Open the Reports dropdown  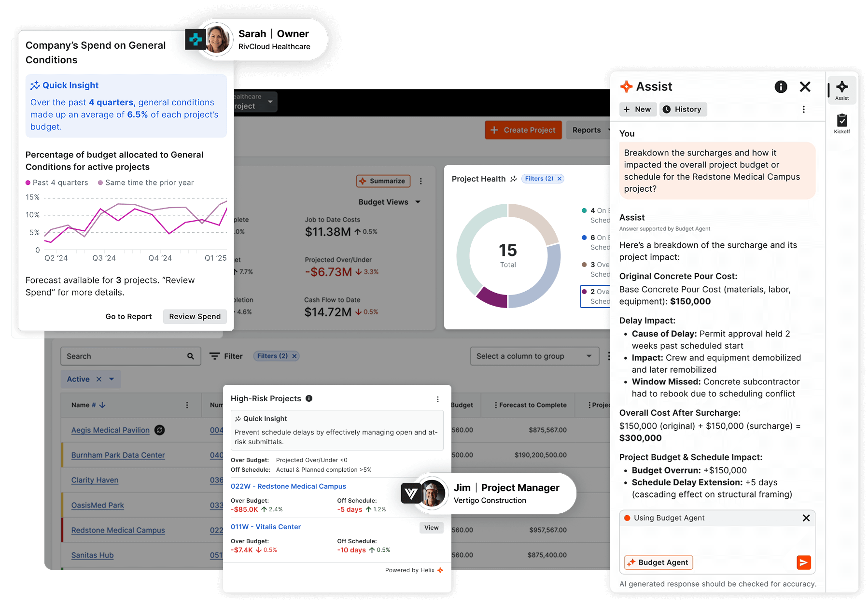click(x=589, y=130)
